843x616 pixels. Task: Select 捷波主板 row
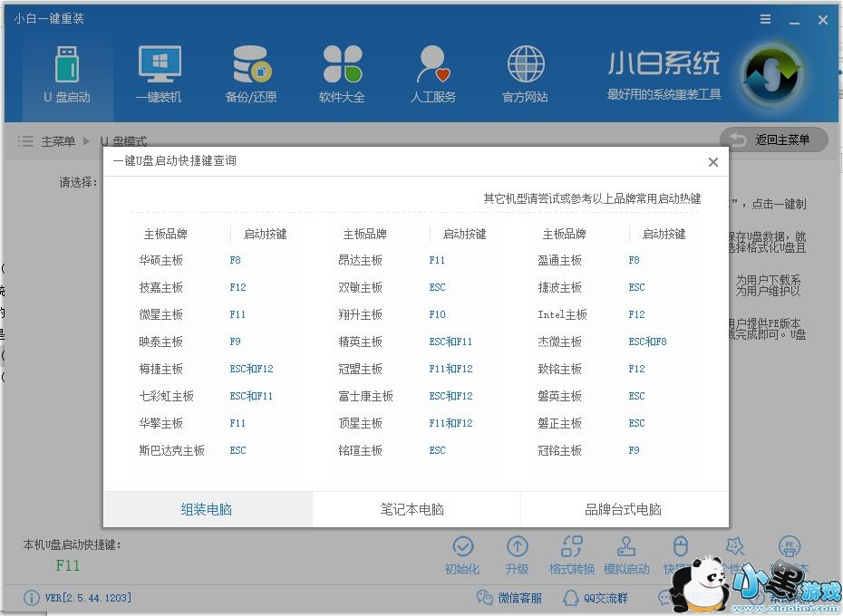pyautogui.click(x=615, y=287)
